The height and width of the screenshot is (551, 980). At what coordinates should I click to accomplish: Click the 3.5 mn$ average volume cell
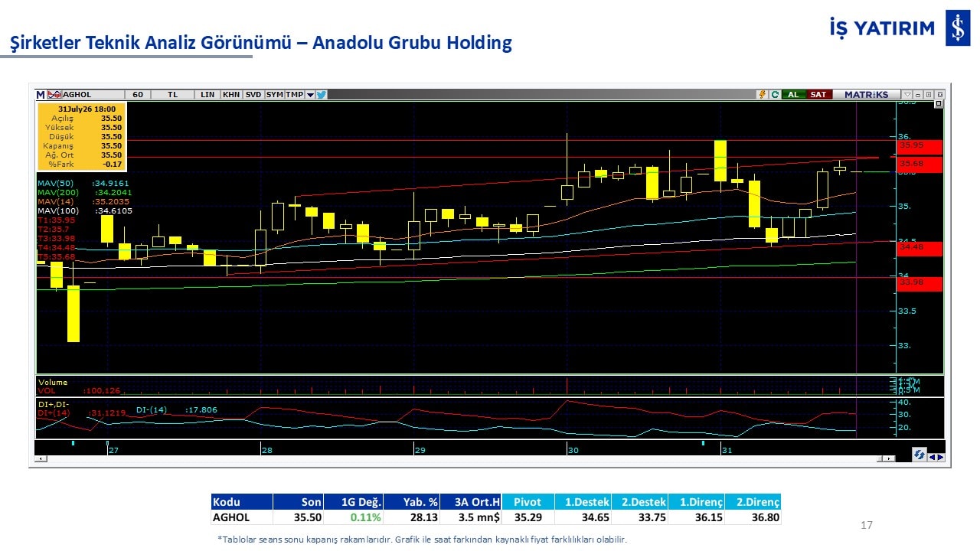471,517
